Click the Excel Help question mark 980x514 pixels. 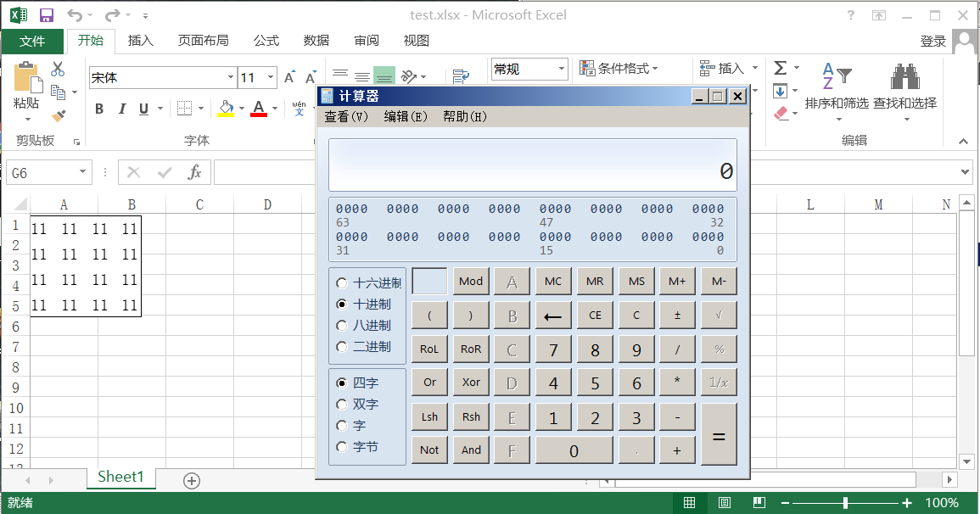(851, 15)
